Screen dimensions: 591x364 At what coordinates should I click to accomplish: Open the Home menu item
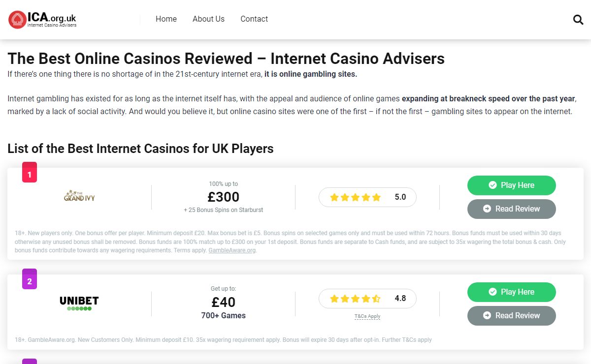(166, 19)
